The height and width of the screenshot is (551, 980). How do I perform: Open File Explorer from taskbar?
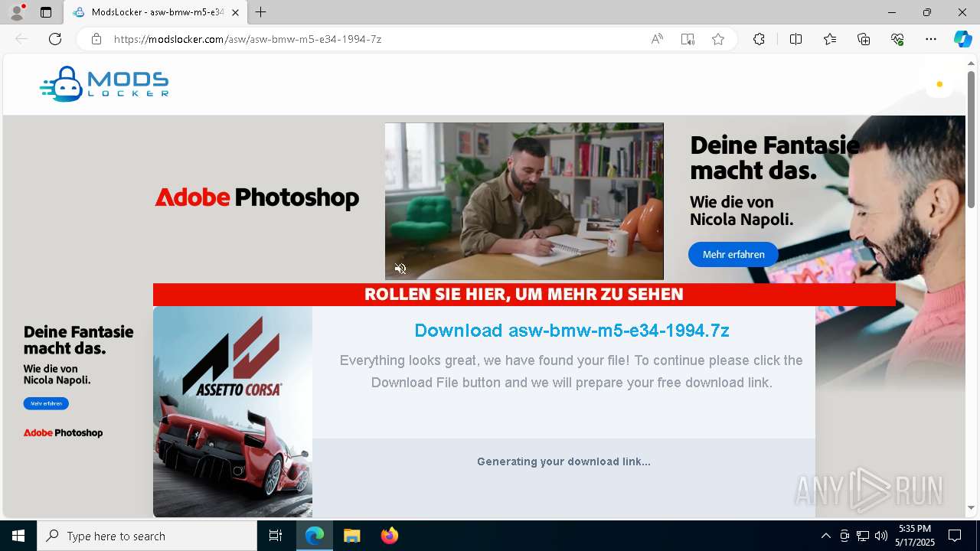click(x=351, y=536)
